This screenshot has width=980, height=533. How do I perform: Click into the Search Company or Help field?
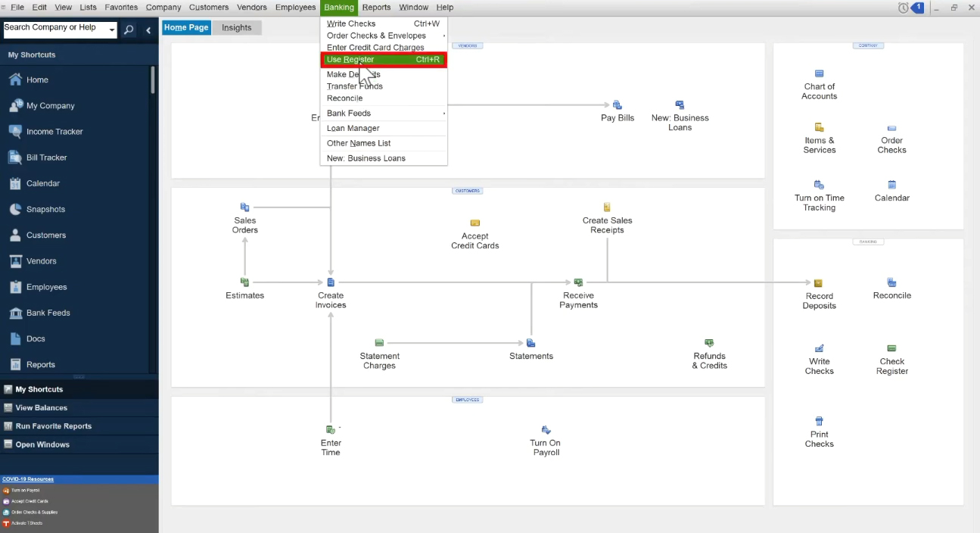(55, 29)
